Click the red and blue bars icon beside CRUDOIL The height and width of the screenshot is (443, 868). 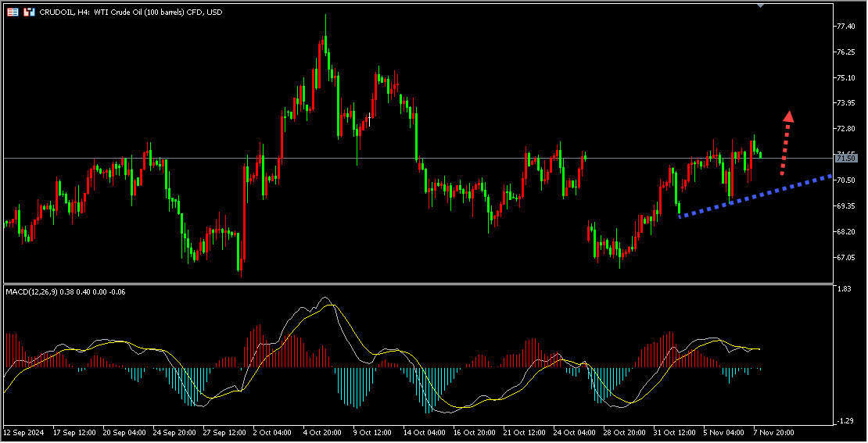click(x=29, y=12)
